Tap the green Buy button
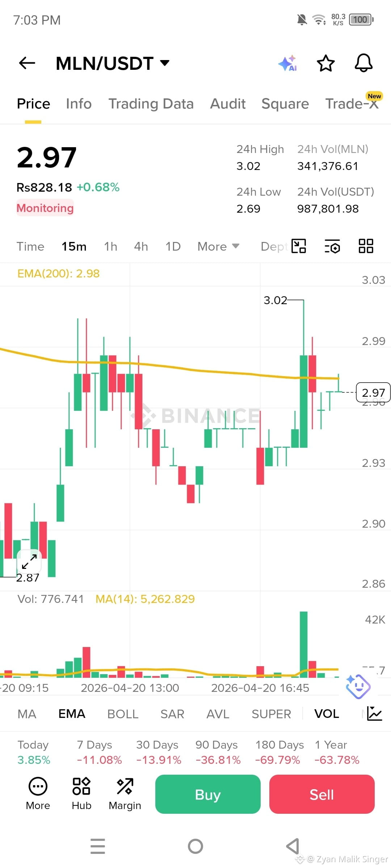391x868 pixels. tap(208, 794)
